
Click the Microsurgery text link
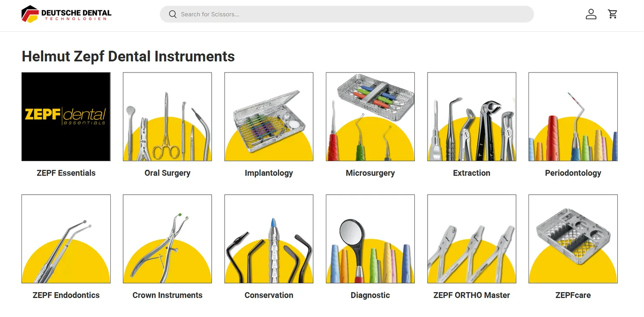pos(370,173)
